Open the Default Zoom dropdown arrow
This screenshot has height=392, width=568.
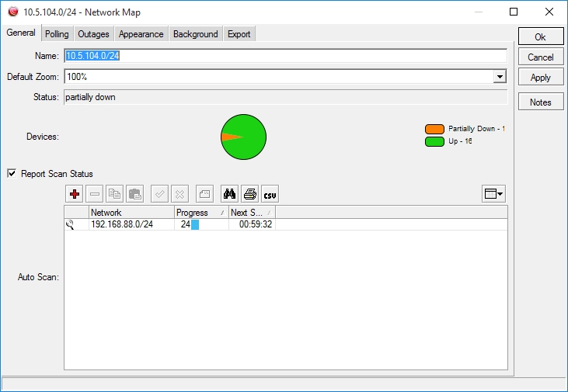(x=500, y=76)
